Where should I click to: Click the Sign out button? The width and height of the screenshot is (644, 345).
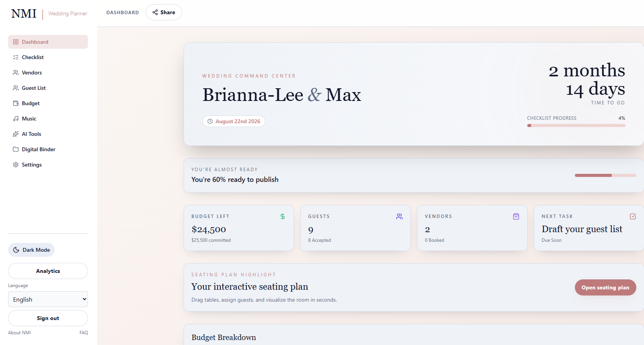(x=48, y=318)
